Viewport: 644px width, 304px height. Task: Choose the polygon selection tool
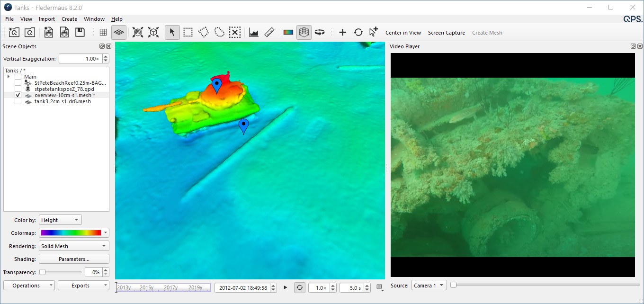tap(204, 33)
